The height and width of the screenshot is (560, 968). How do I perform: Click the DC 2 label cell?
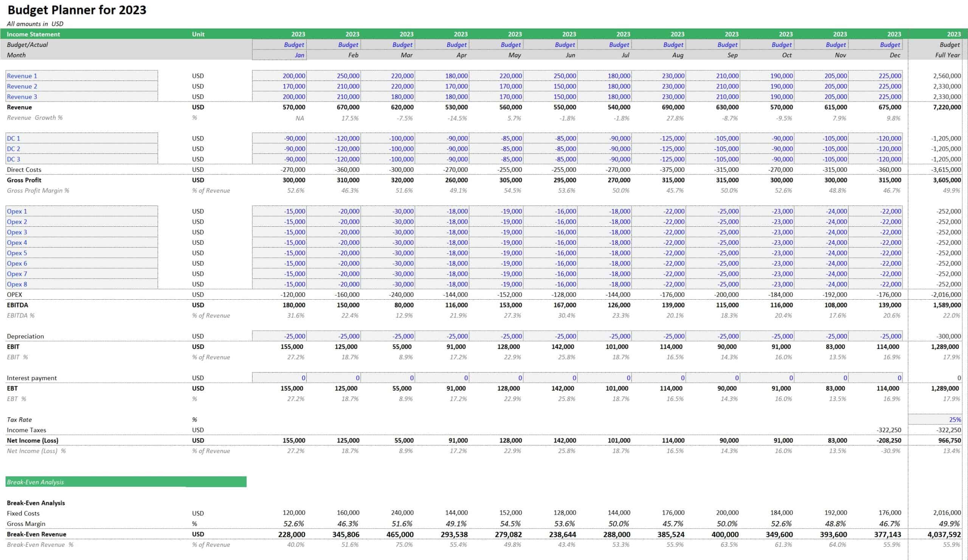click(x=81, y=149)
